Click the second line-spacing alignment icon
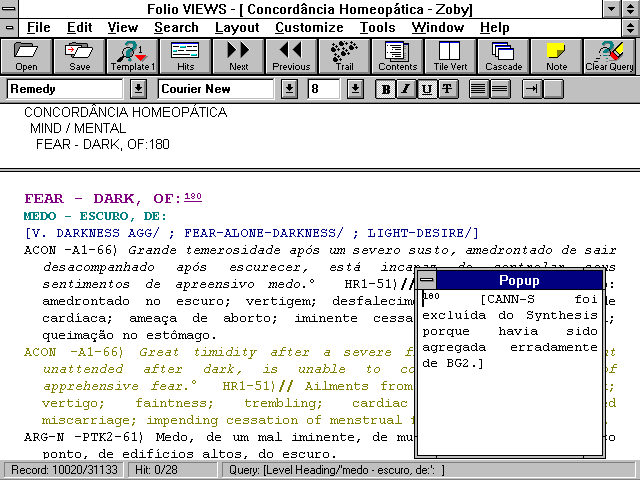The image size is (640, 480). tap(500, 89)
